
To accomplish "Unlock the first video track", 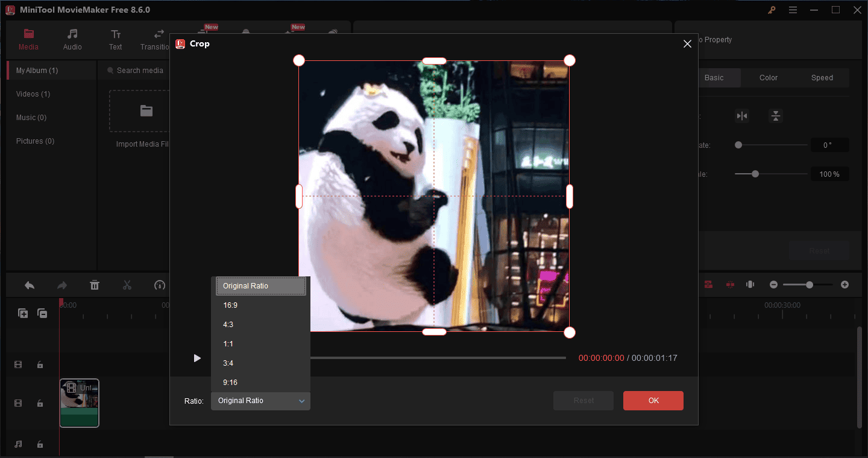I will (40, 364).
